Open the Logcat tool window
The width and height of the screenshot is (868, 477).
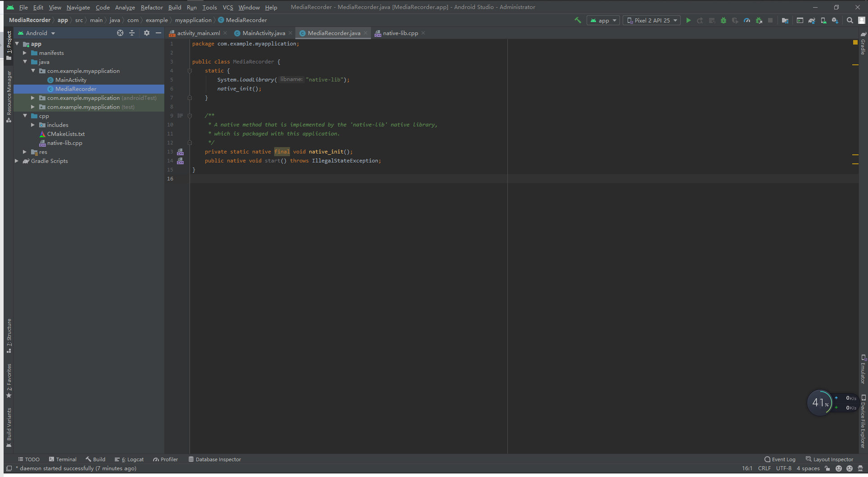[129, 459]
